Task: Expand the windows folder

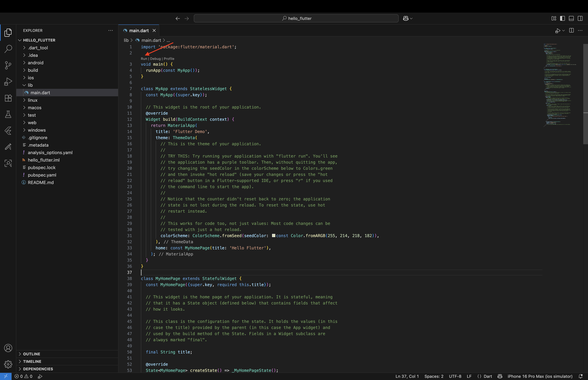Action: (x=67, y=130)
